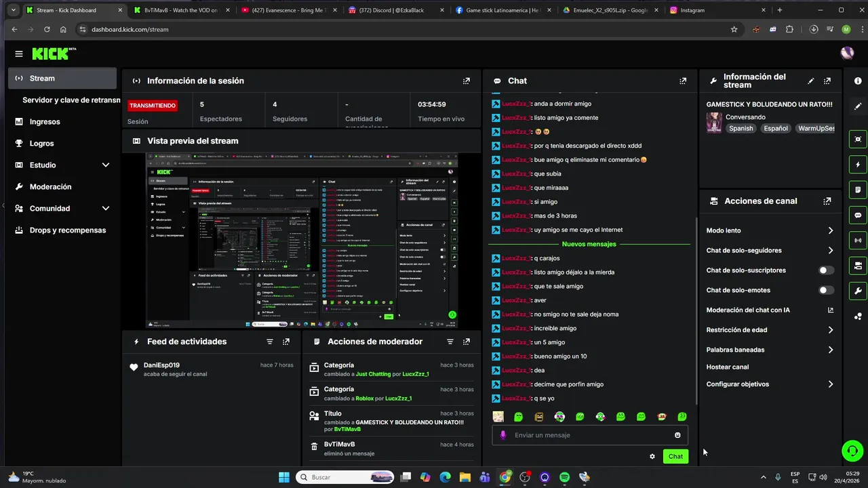Open filter options in Feed de actividades
868x488 pixels.
(270, 342)
